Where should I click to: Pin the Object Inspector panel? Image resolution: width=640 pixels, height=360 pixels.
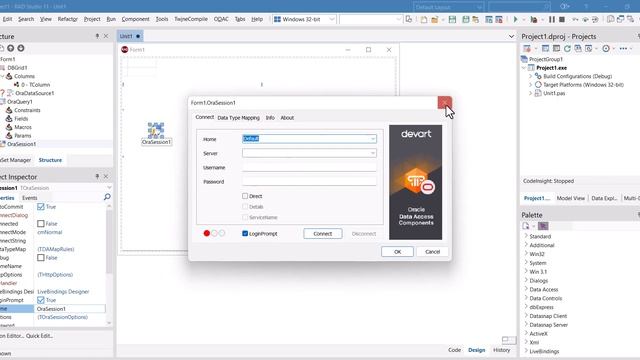(97, 176)
